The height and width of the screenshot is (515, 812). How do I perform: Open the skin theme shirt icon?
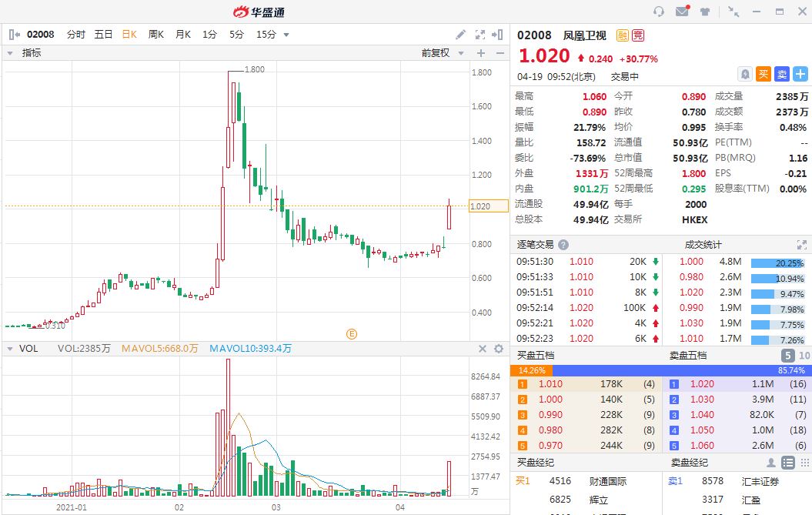[x=705, y=12]
